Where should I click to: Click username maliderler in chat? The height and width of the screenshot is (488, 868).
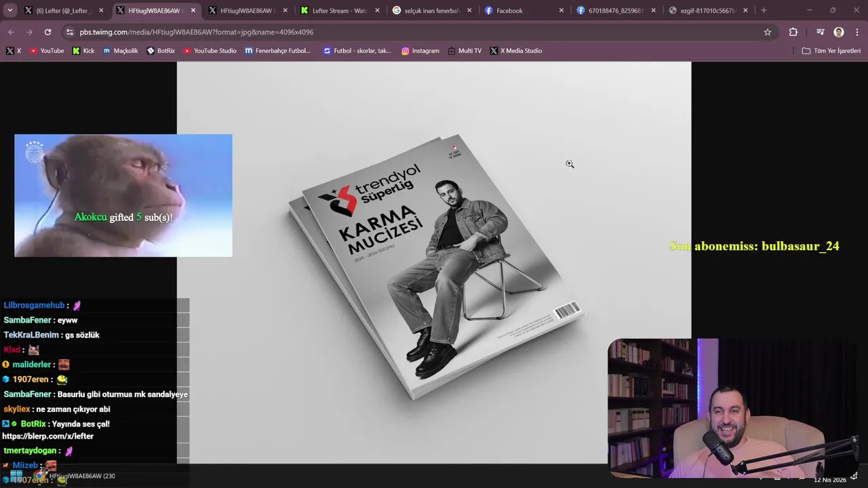[32, 365]
